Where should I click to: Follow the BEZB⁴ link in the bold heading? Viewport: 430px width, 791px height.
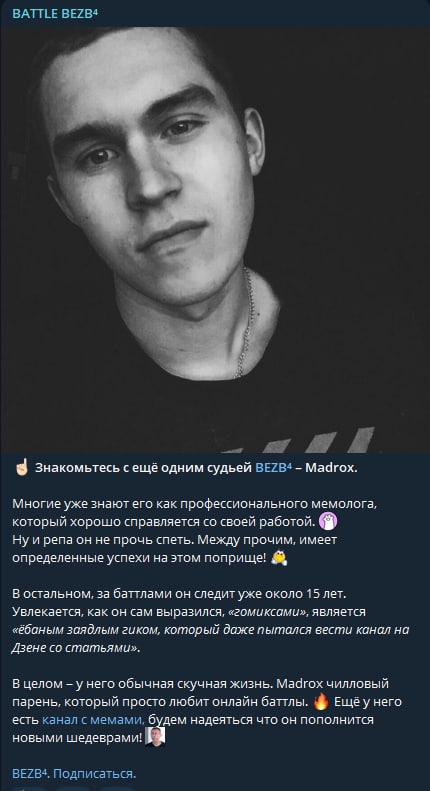point(274,468)
